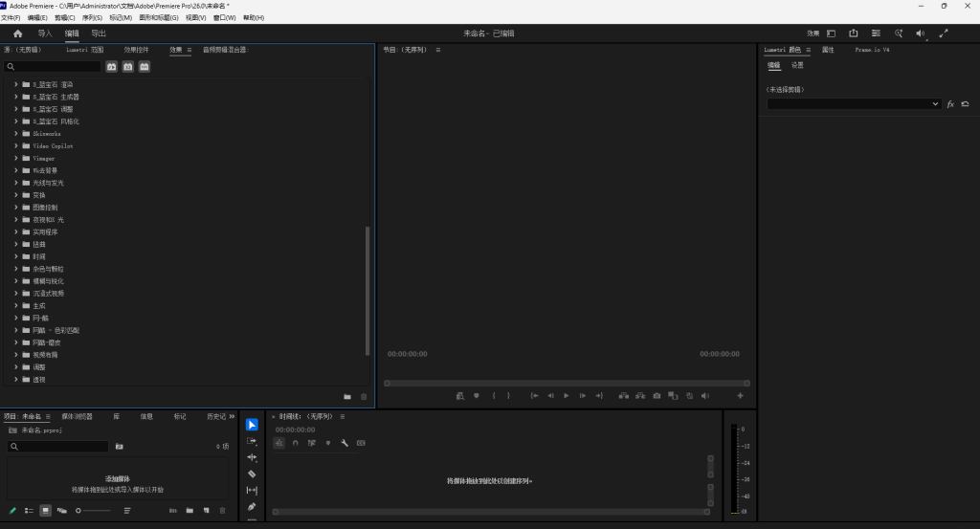Click the Find-in-bin icon beside project search
The width and height of the screenshot is (980, 529).
(x=120, y=447)
